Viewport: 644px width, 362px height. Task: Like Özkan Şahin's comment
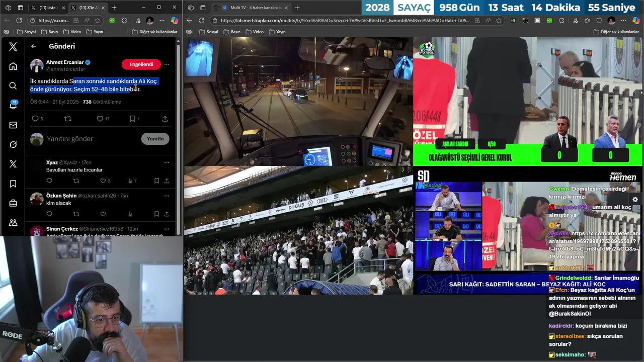[103, 214]
